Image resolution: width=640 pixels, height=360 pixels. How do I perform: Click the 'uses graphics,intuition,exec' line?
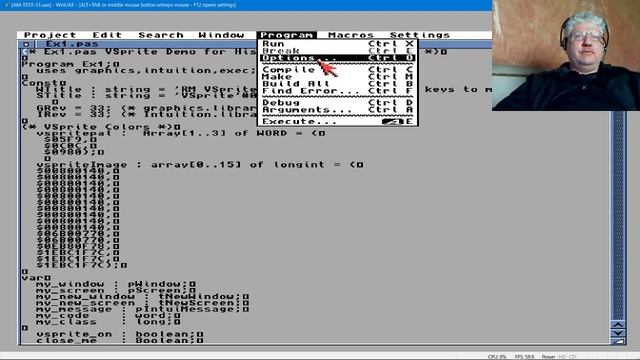[146, 71]
